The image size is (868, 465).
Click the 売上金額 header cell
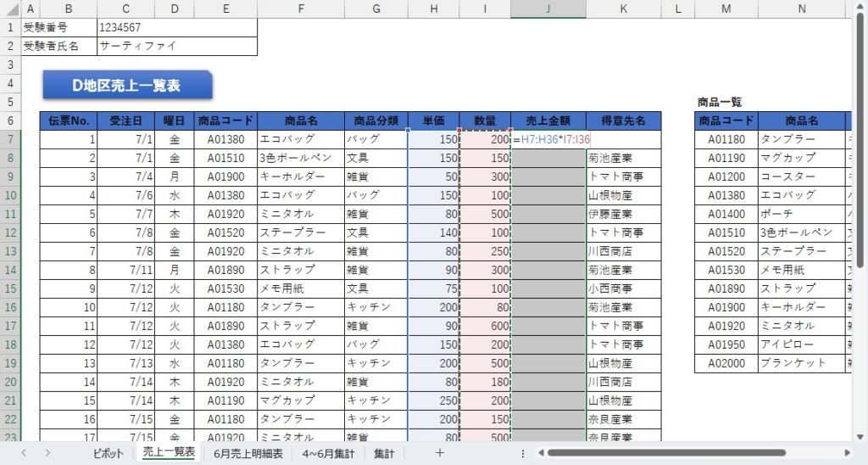click(x=548, y=120)
